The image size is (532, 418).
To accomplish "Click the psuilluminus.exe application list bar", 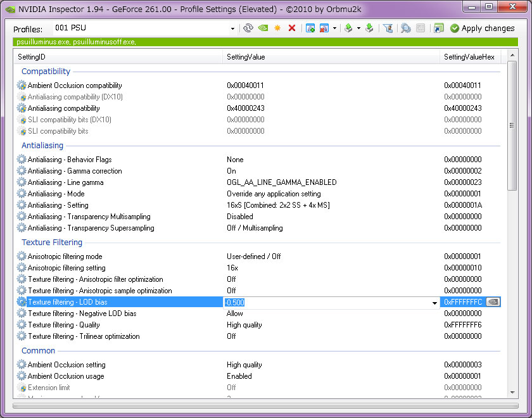I will [265, 42].
